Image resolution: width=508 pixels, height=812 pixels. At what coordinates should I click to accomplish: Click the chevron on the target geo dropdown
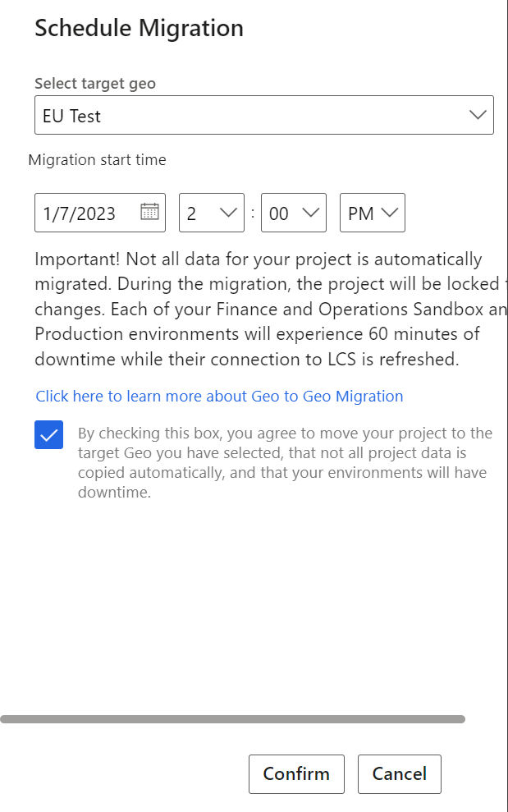tap(478, 115)
